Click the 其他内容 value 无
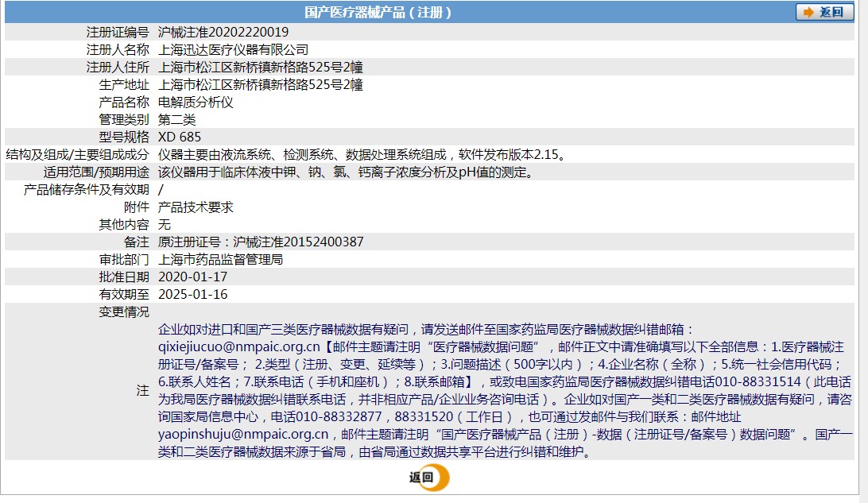 (165, 225)
